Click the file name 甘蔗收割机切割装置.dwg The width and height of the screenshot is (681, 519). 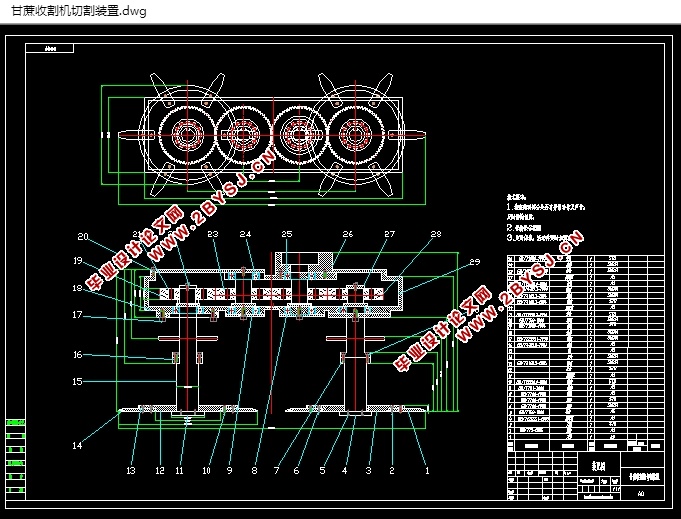pyautogui.click(x=79, y=11)
